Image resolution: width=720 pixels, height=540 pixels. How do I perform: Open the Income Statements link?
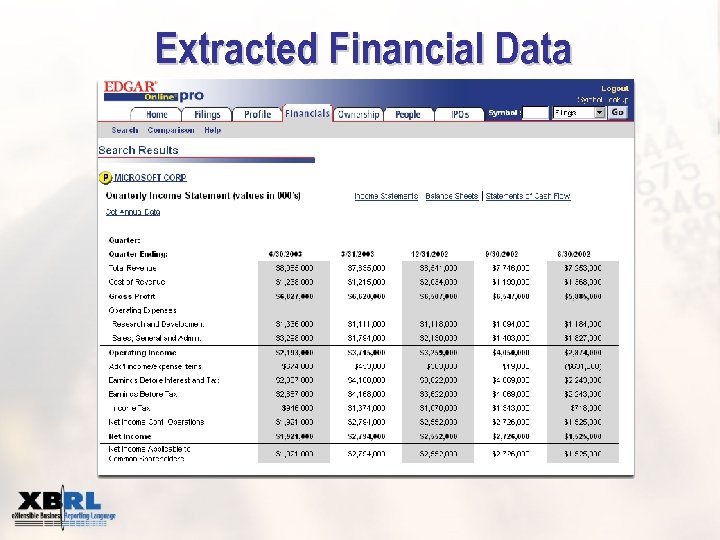386,196
